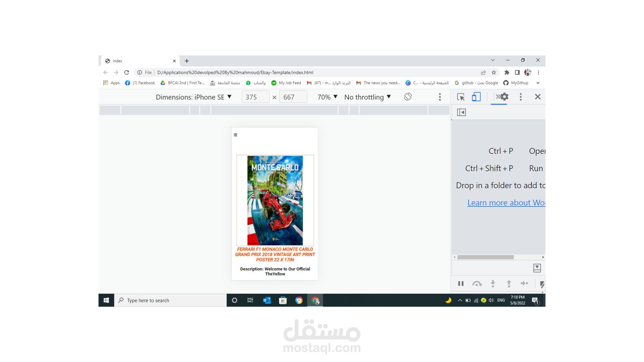Open DevTools settings gear
The width and height of the screenshot is (644, 362).
point(505,97)
